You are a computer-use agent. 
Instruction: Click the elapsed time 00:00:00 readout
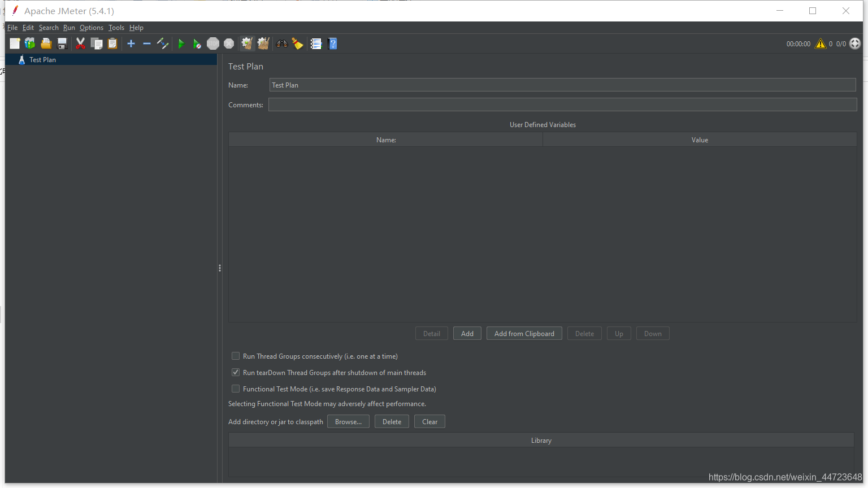pyautogui.click(x=798, y=43)
